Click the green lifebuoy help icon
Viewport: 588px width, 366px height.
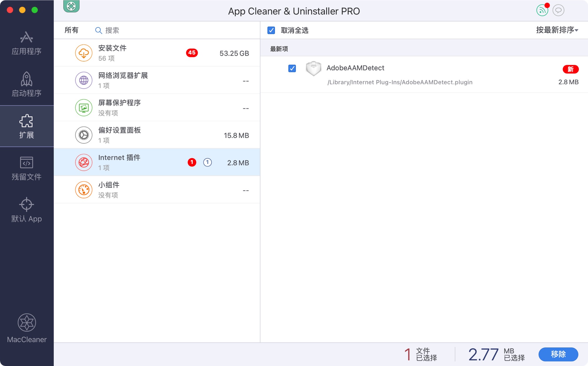point(71,6)
